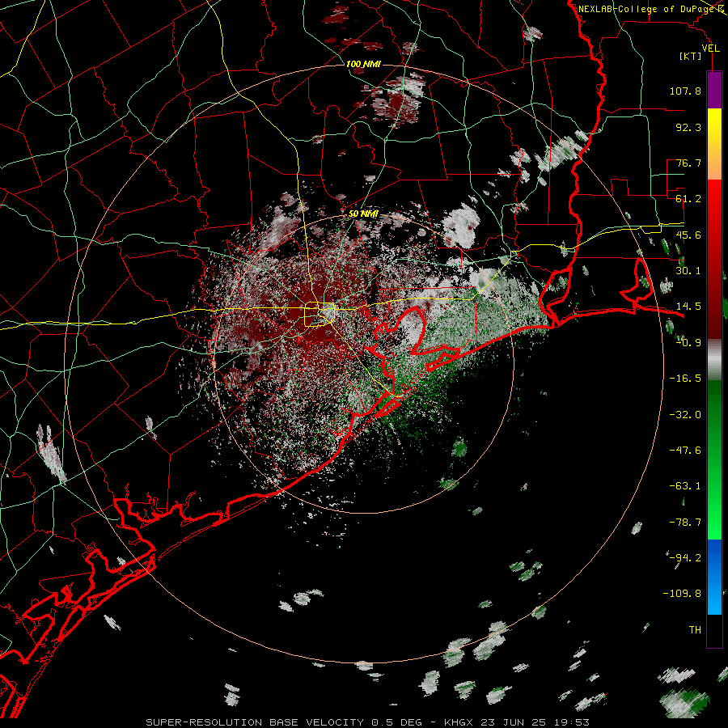Image resolution: width=728 pixels, height=728 pixels.
Task: Select the 92.3 value on velocity scale
Action: click(688, 127)
